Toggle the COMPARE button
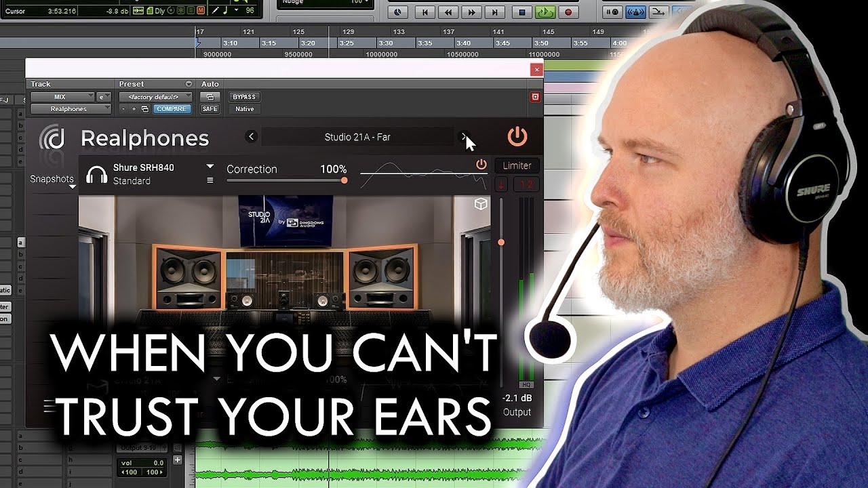 tap(172, 108)
